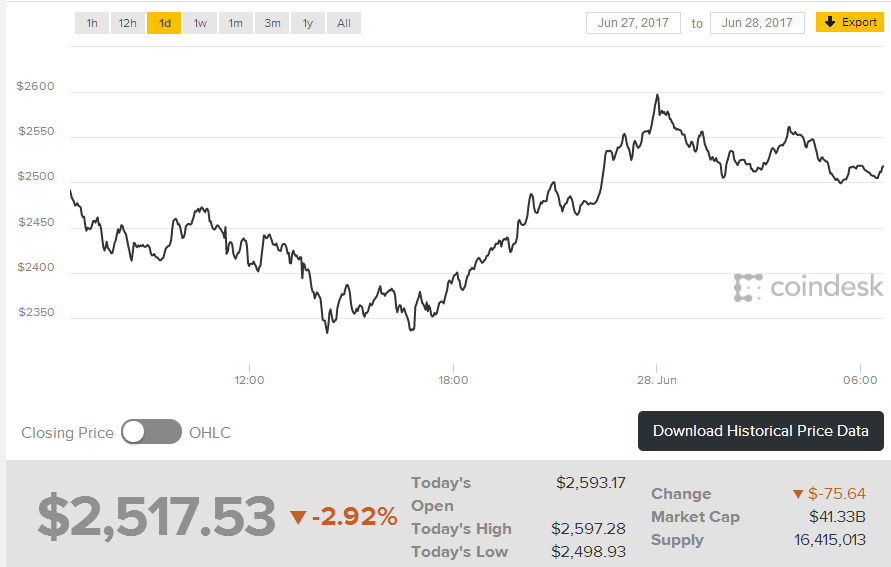
Task: Click Download Historical Price Data
Action: click(761, 431)
